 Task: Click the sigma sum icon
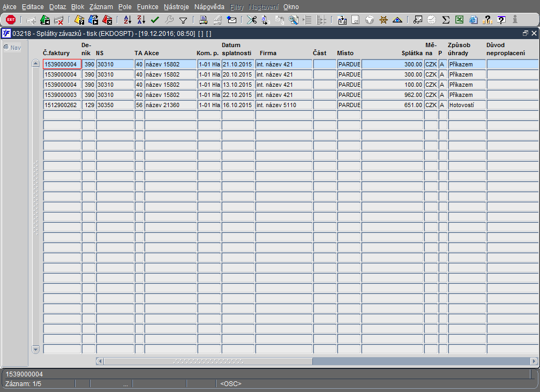[x=446, y=20]
